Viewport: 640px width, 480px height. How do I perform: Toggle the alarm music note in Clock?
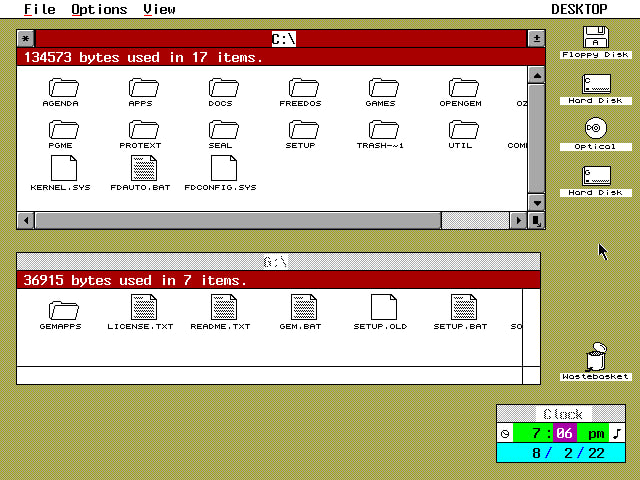[x=617, y=433]
